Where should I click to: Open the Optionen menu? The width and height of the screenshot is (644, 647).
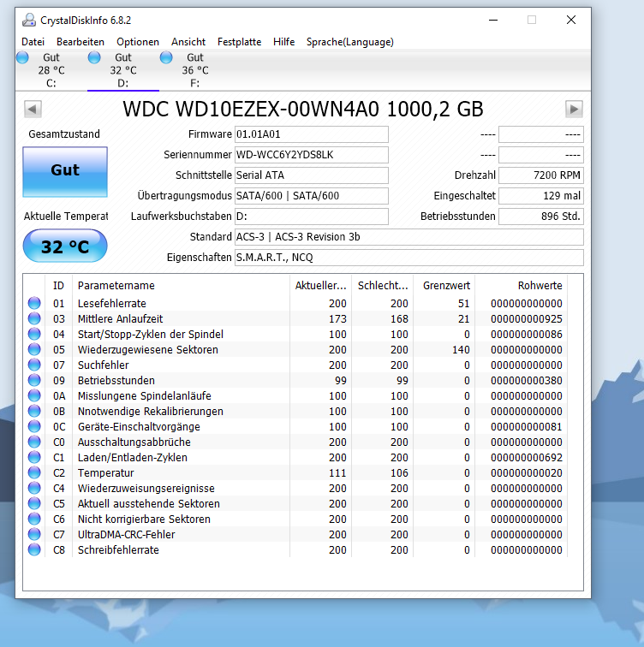[x=138, y=42]
